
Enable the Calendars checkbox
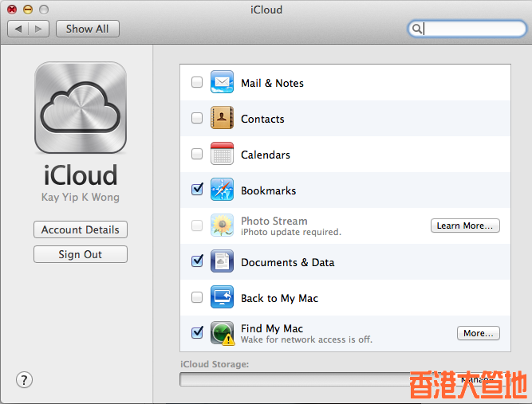(x=197, y=154)
